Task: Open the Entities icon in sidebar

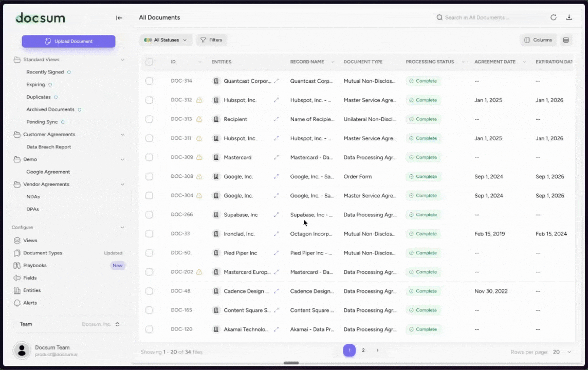Action: click(17, 290)
